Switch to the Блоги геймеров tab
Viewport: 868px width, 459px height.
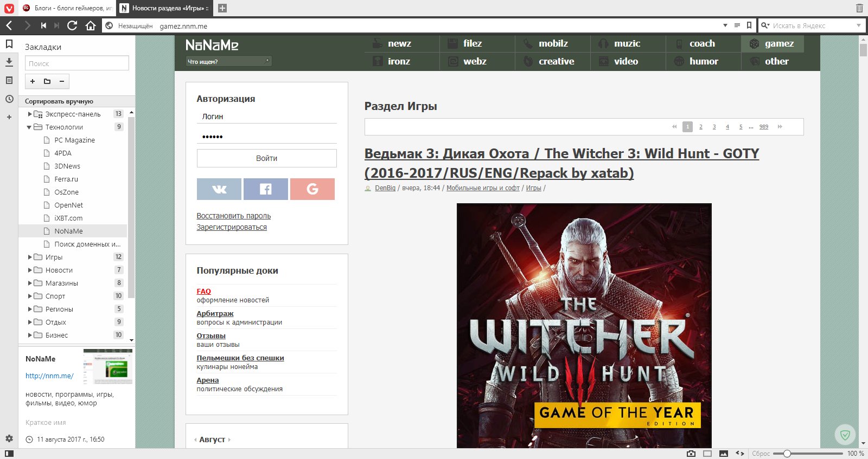tap(67, 8)
